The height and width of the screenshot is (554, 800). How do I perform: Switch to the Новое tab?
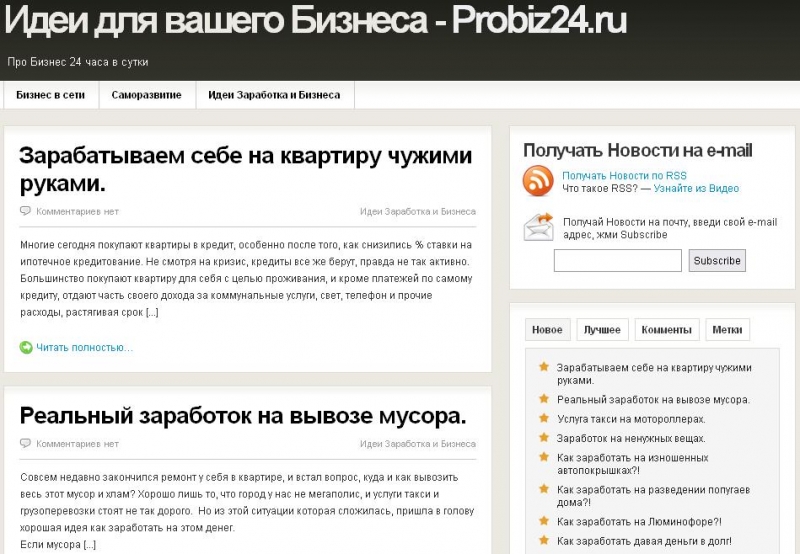(547, 330)
